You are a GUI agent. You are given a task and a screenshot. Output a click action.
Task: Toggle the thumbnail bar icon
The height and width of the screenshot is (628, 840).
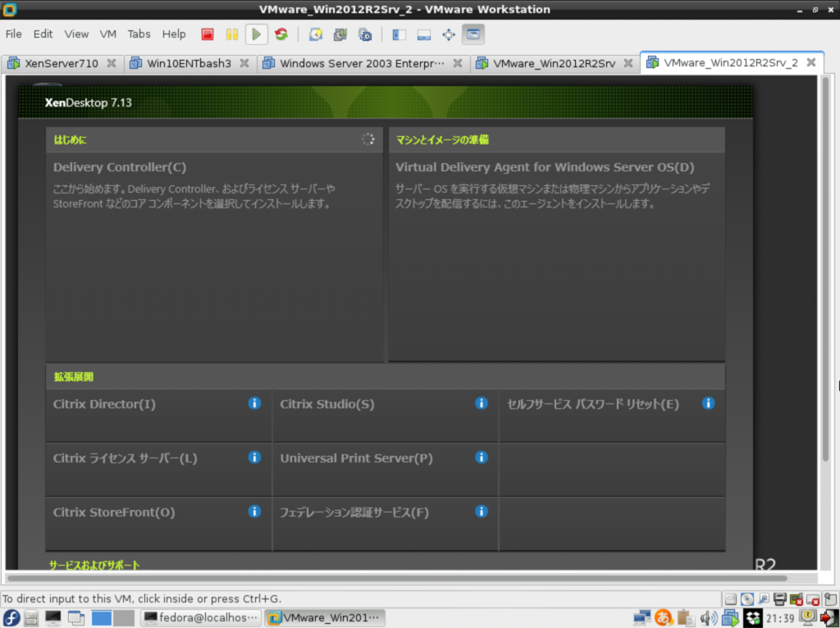pyautogui.click(x=424, y=34)
